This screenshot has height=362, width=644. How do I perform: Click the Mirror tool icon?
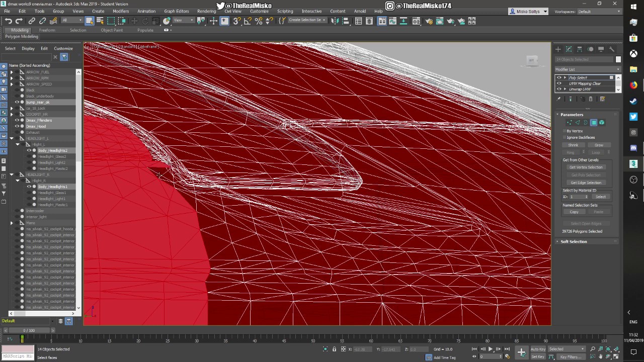(335, 21)
